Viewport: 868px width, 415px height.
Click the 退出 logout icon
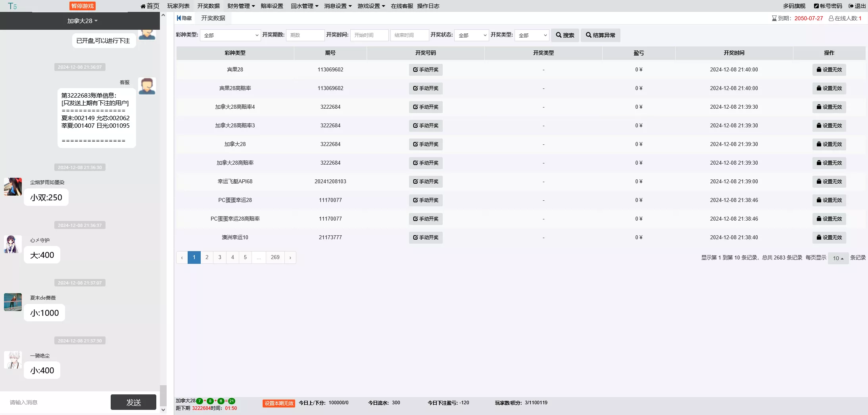[x=857, y=6]
